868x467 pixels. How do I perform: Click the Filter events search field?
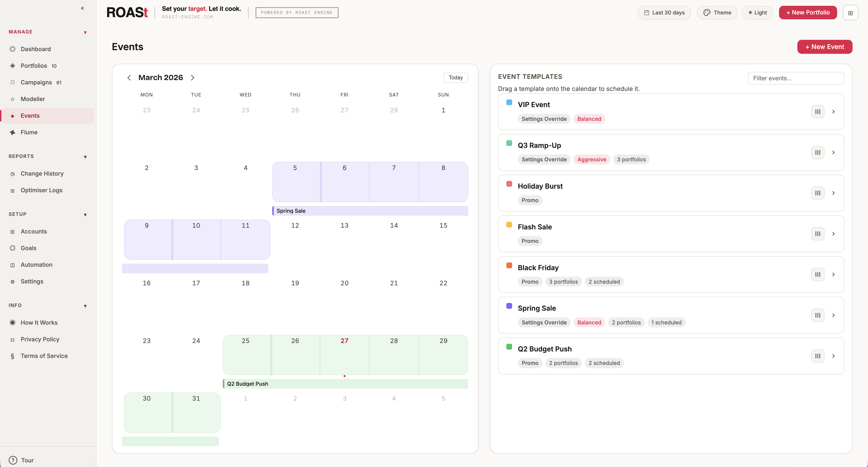point(796,78)
